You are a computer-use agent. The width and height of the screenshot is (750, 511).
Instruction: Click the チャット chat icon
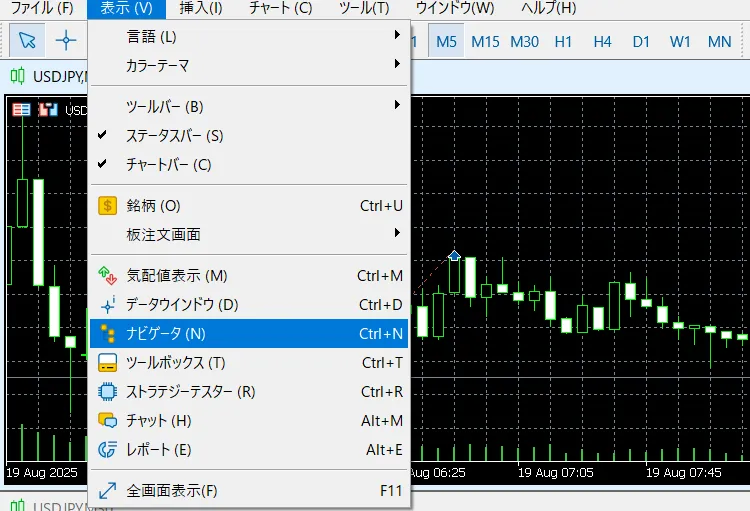coord(108,421)
